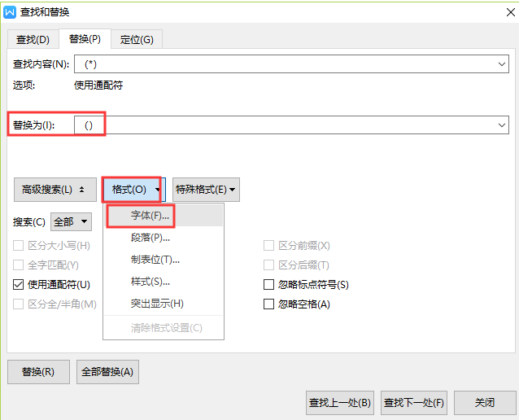Expand the 查找内容 history dropdown arrow
Image resolution: width=519 pixels, height=420 pixels.
point(502,64)
